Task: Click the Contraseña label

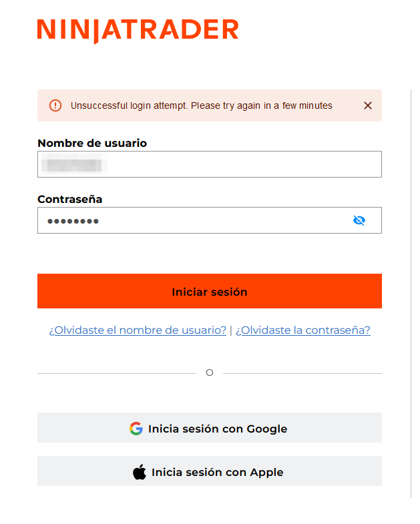Action: [x=69, y=199]
